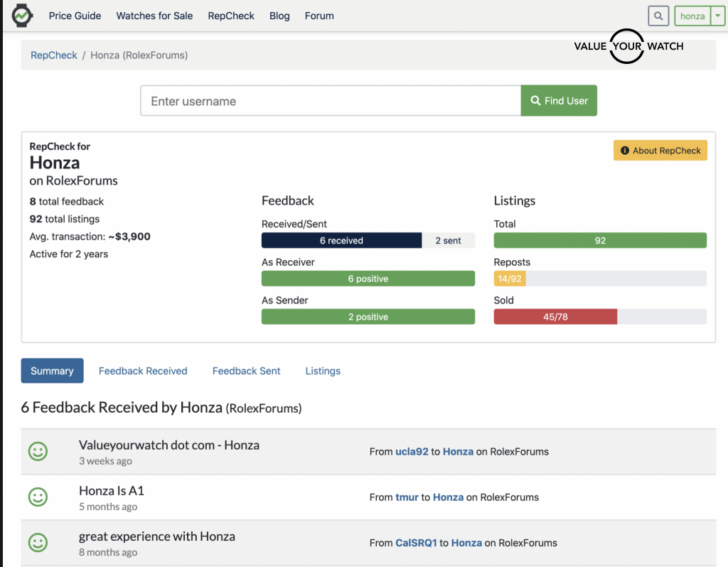The width and height of the screenshot is (728, 567).
Task: Open ucla92 user profile link
Action: coord(412,451)
